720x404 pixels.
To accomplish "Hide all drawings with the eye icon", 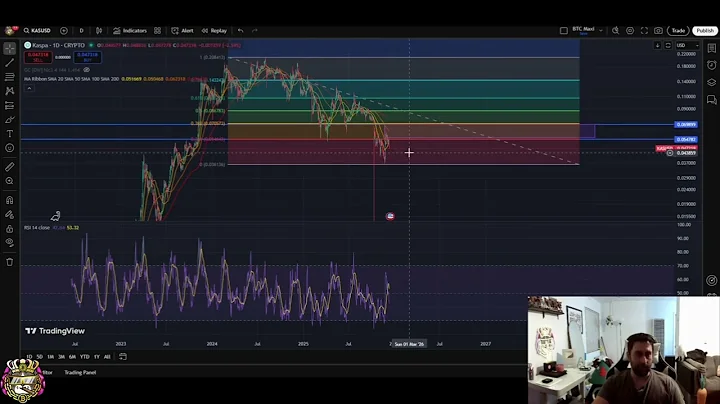I will pos(9,242).
